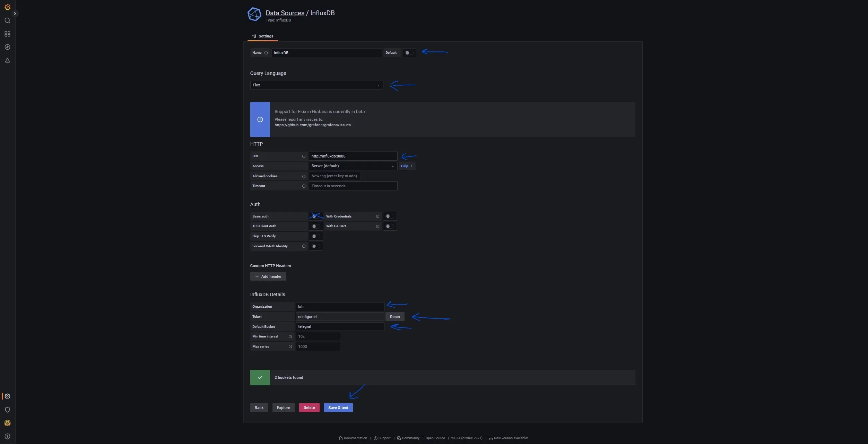Click info icon beside Forward OAuth Identity
Viewport: 868px width, 444px height.
tap(304, 246)
